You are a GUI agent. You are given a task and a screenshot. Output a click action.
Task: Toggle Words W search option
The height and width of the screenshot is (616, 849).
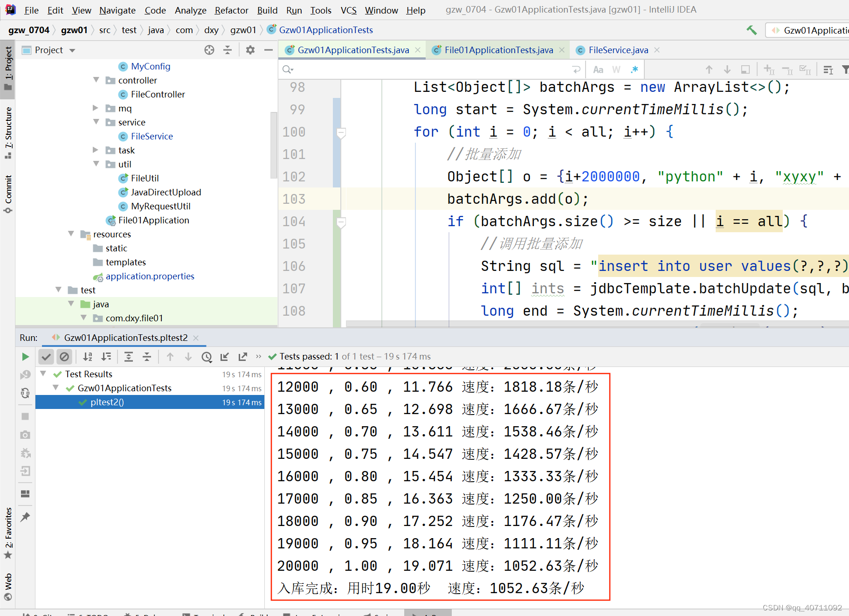(616, 69)
